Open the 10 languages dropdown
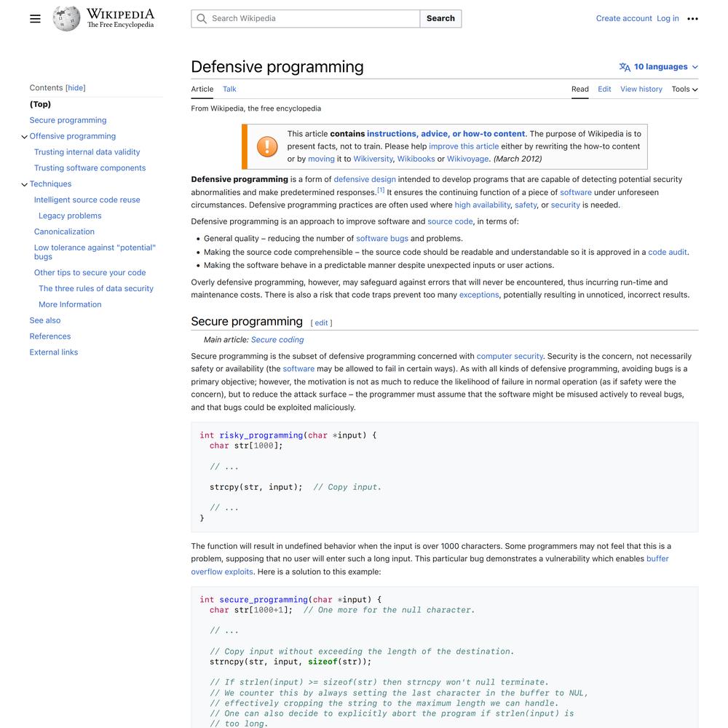The image size is (728, 728). [x=659, y=67]
